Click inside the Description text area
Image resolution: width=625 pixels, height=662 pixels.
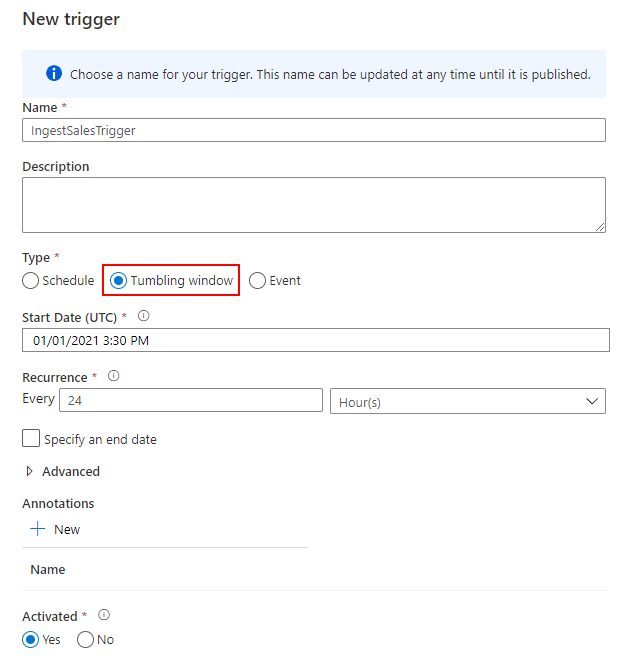pos(314,205)
